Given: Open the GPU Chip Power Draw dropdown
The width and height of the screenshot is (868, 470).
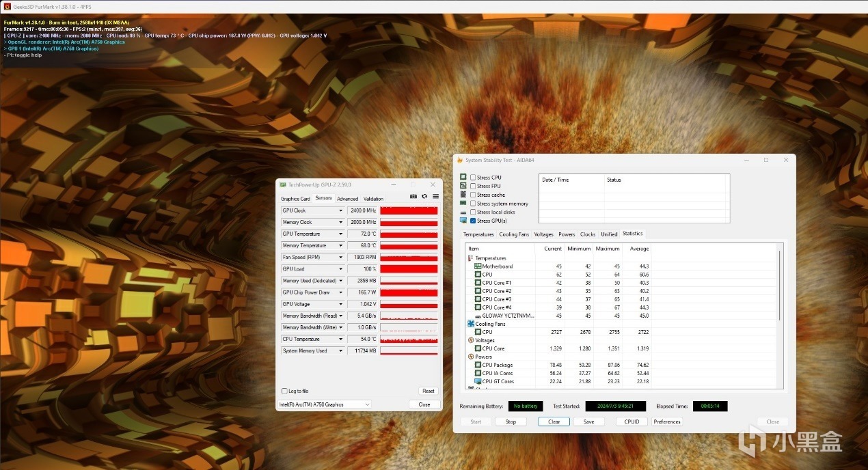Looking at the screenshot, I should point(340,292).
